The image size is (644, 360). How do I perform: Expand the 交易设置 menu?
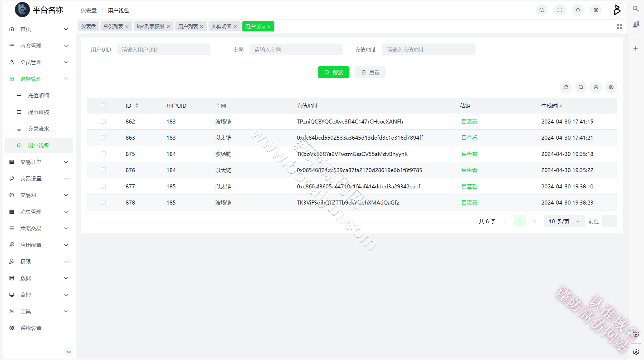coord(39,179)
